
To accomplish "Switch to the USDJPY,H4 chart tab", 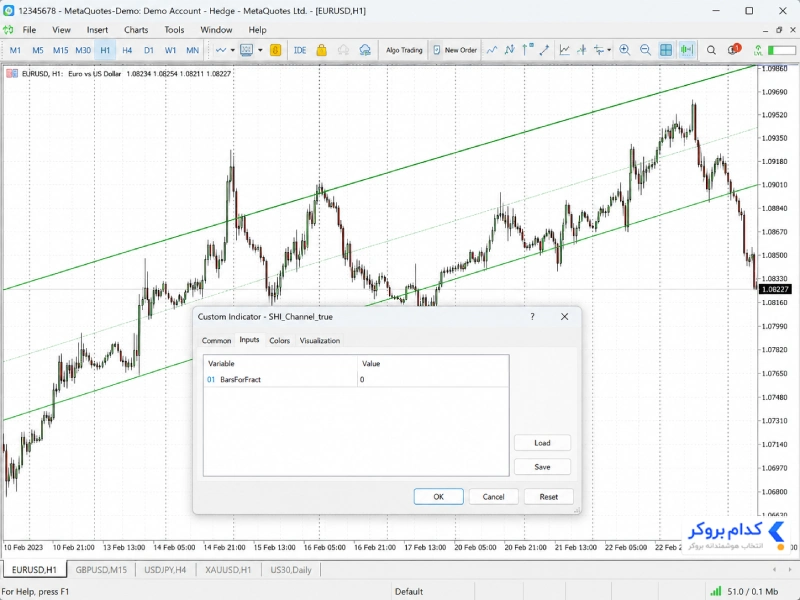I will (165, 569).
